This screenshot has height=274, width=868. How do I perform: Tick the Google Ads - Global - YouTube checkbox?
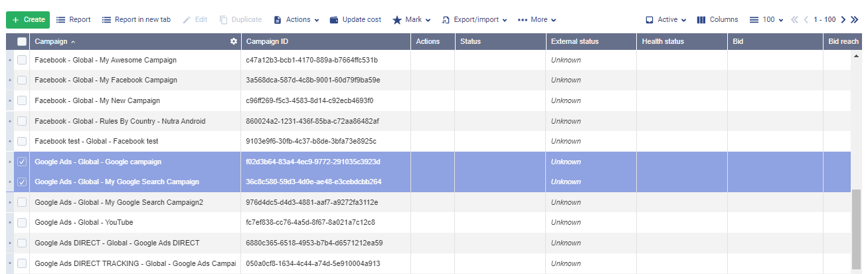point(22,222)
